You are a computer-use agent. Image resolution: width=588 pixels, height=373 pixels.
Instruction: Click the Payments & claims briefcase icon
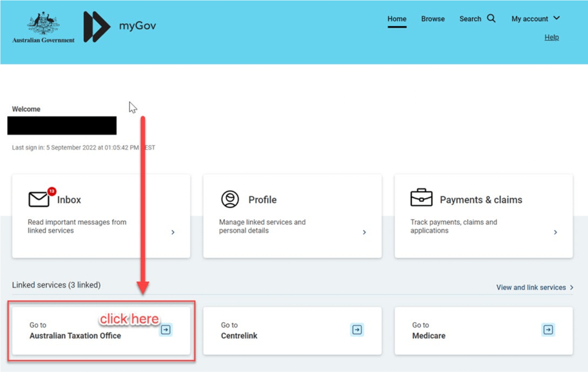pos(420,198)
